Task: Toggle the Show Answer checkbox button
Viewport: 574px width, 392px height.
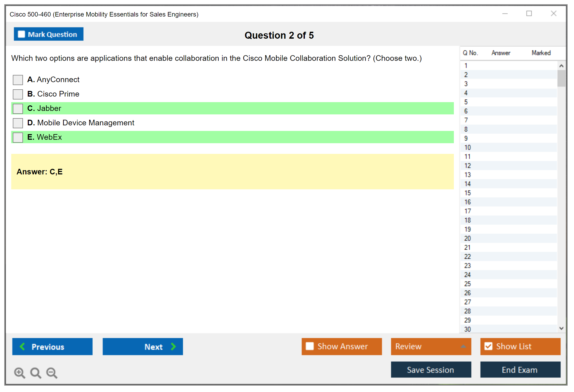Action: [310, 346]
